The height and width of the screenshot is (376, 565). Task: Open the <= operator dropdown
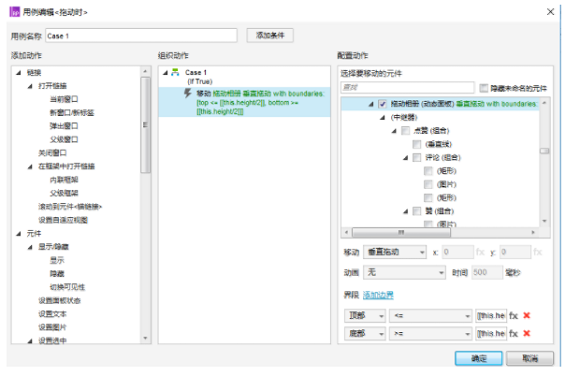point(431,316)
